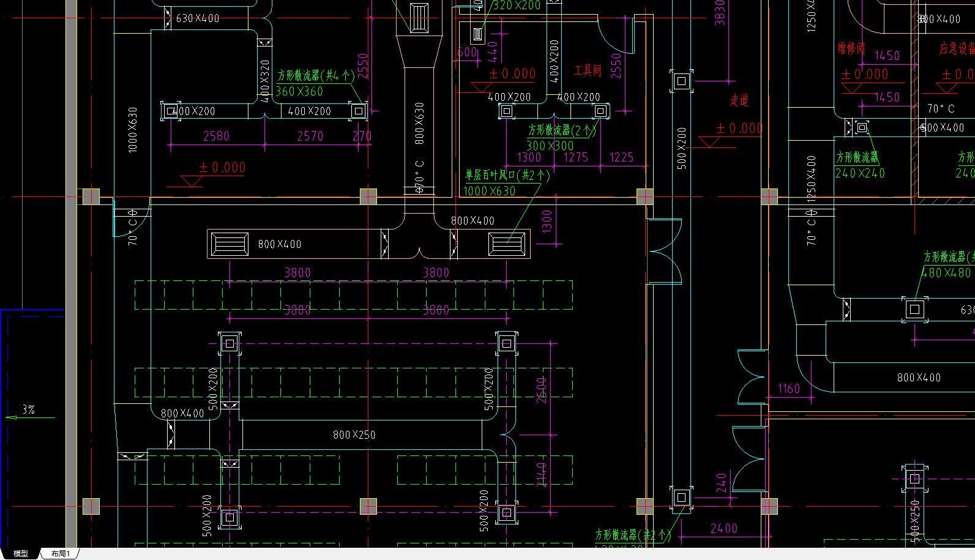Select the 270 dimension value
The height and width of the screenshot is (560, 975).
(x=362, y=136)
